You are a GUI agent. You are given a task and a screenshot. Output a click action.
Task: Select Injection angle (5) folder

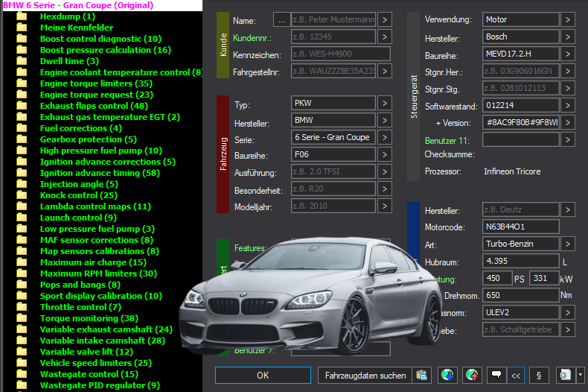[79, 184]
